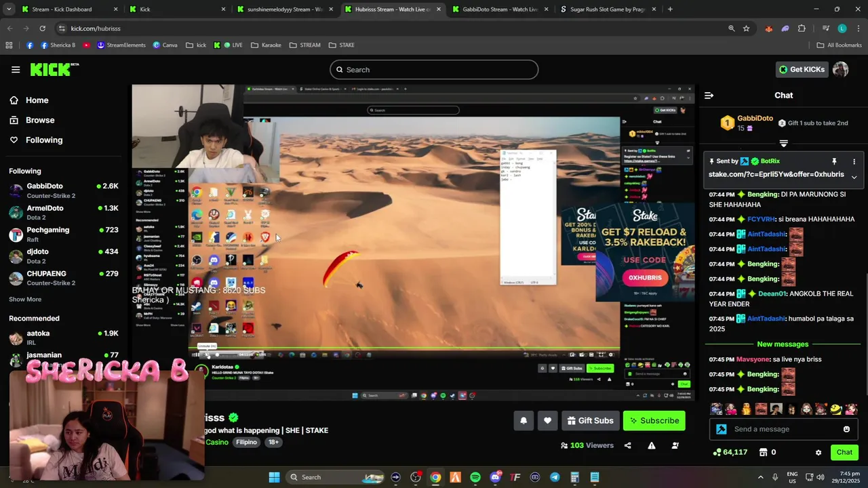Open Browse in sidebar
This screenshot has width=868, height=488.
point(32,120)
